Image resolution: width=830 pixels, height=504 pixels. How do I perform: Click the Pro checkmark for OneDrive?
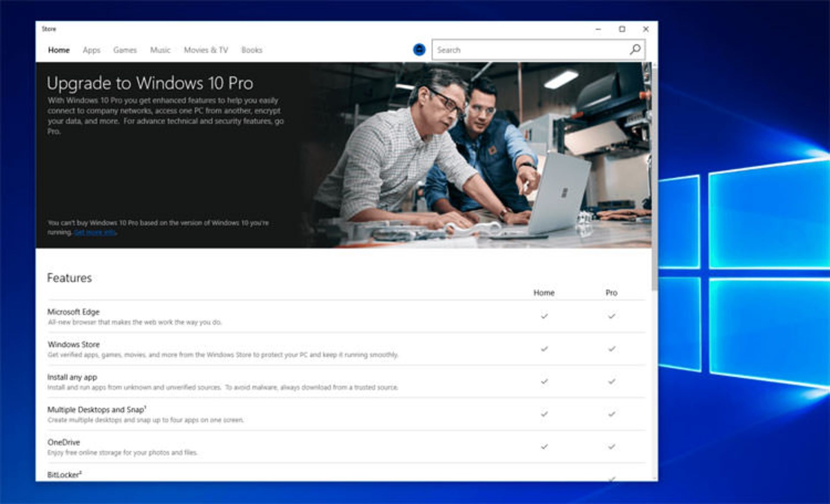pyautogui.click(x=612, y=447)
